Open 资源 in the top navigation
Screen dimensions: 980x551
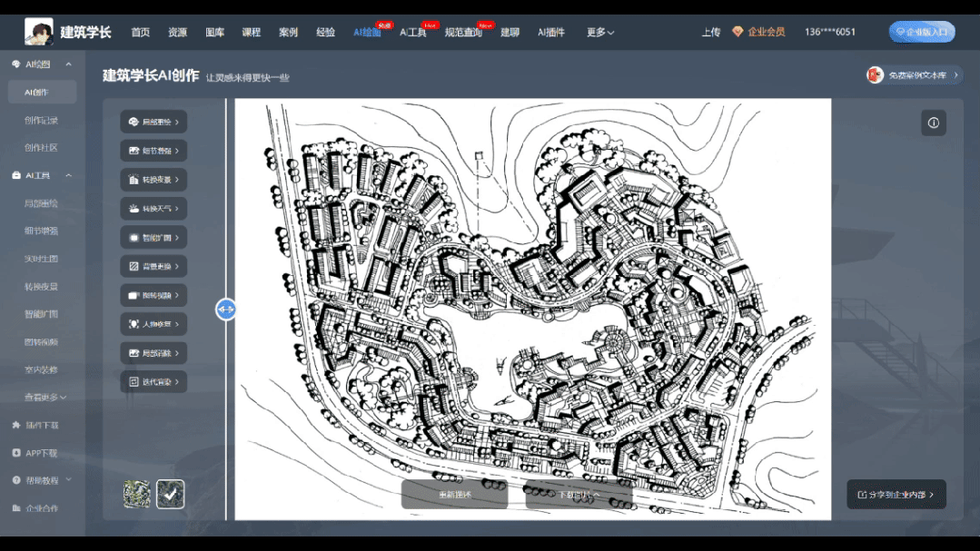click(177, 32)
